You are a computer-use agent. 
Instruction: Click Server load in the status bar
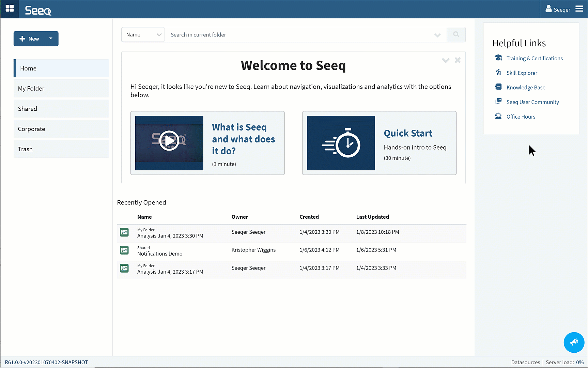click(x=564, y=363)
